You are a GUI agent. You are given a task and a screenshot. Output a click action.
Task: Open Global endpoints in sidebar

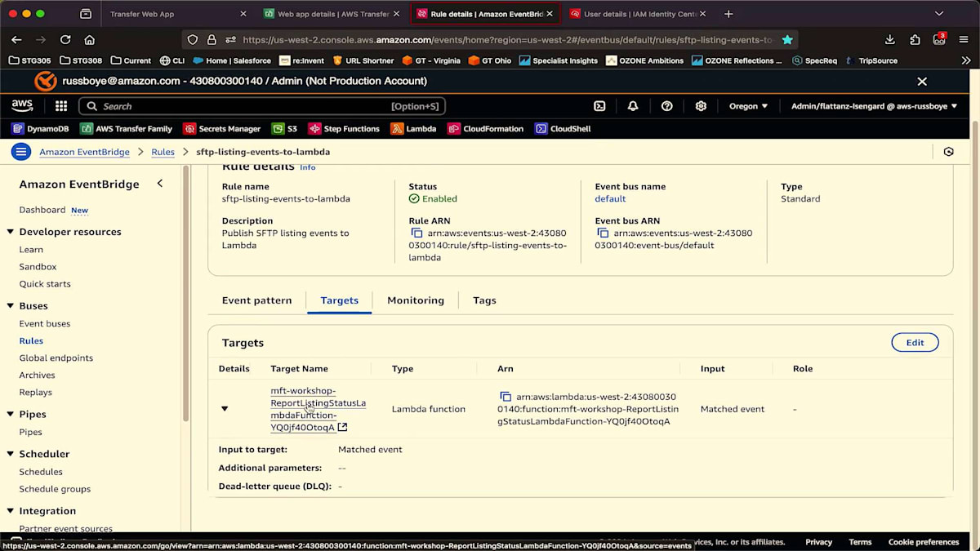point(56,358)
